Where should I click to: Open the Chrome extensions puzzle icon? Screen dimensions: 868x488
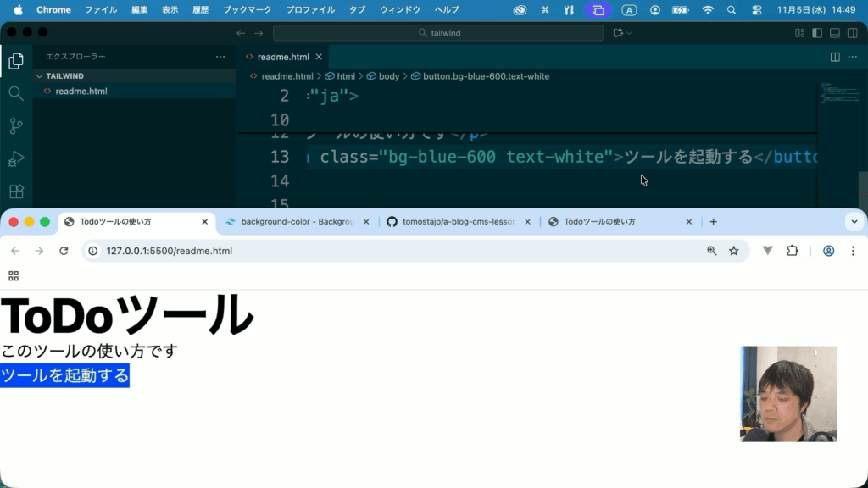point(793,251)
